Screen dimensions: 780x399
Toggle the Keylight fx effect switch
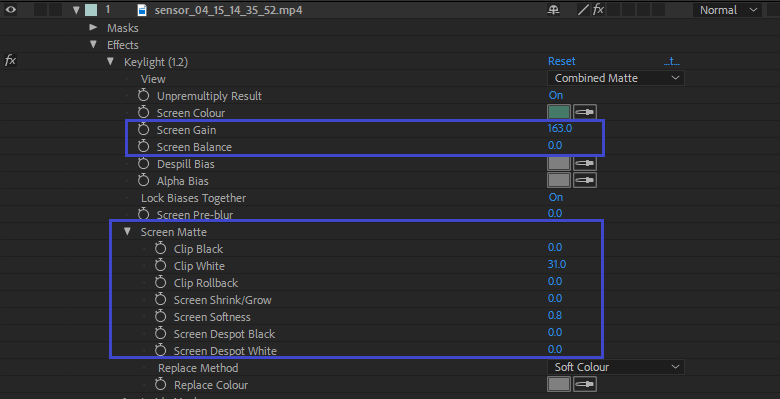pos(10,61)
